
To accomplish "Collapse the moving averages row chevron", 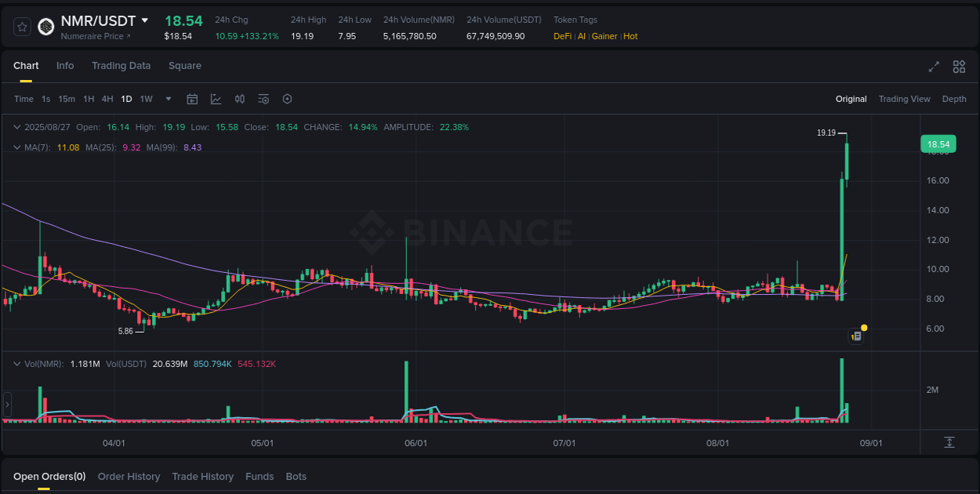I will coord(17,147).
